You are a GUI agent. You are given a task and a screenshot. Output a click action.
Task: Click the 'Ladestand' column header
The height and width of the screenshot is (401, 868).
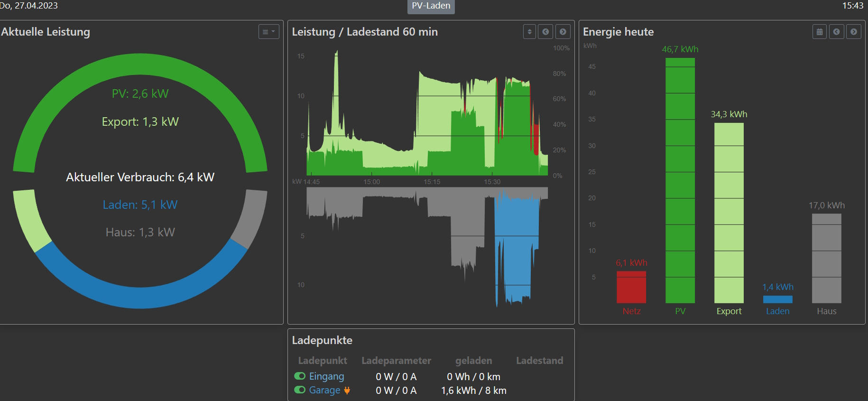click(x=540, y=361)
